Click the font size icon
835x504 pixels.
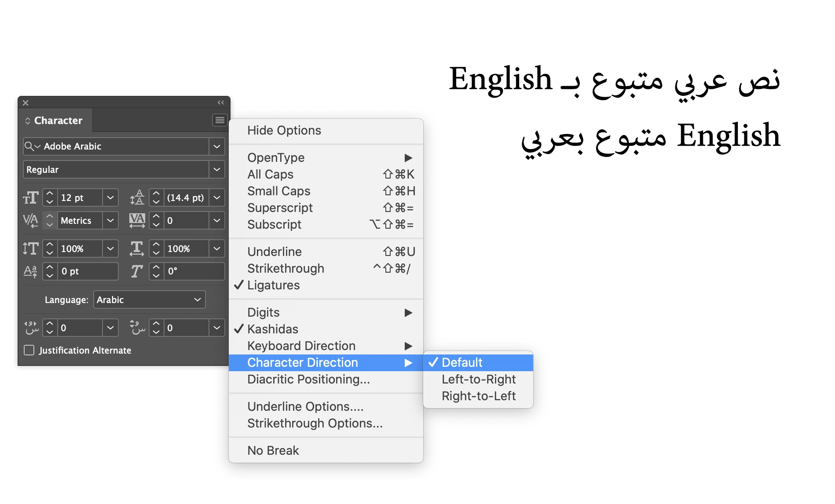tap(30, 198)
